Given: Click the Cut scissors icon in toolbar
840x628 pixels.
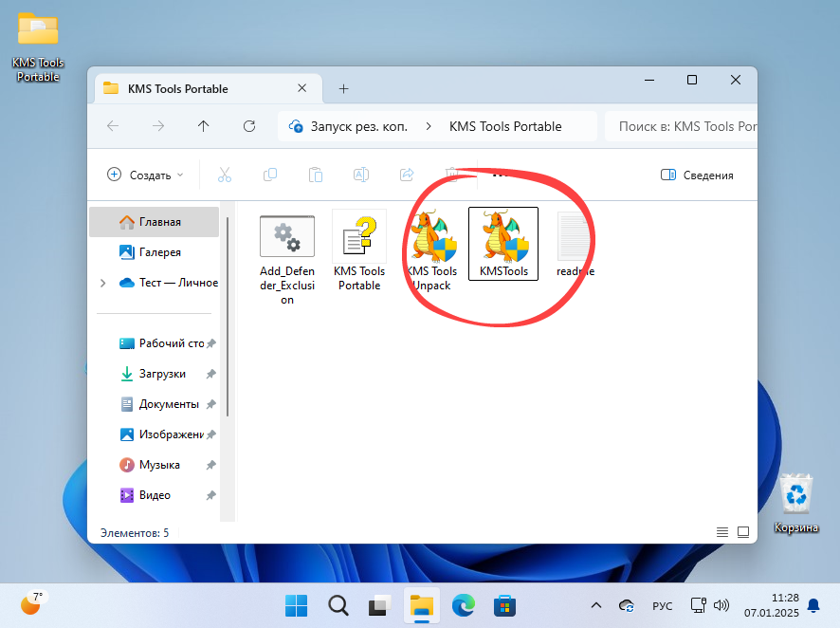Looking at the screenshot, I should click(225, 175).
